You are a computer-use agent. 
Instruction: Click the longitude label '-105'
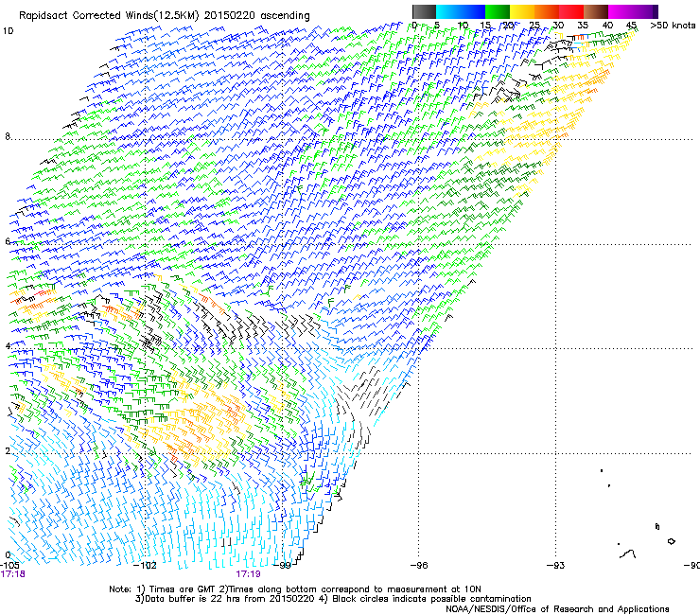click(x=9, y=566)
